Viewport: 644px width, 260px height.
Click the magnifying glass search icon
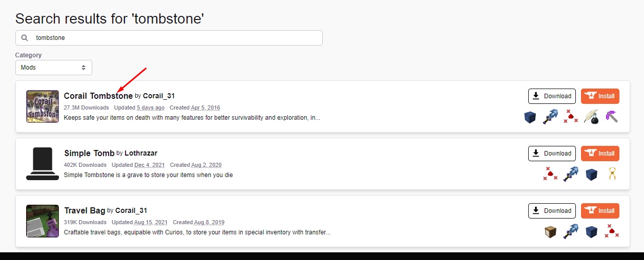pos(25,38)
